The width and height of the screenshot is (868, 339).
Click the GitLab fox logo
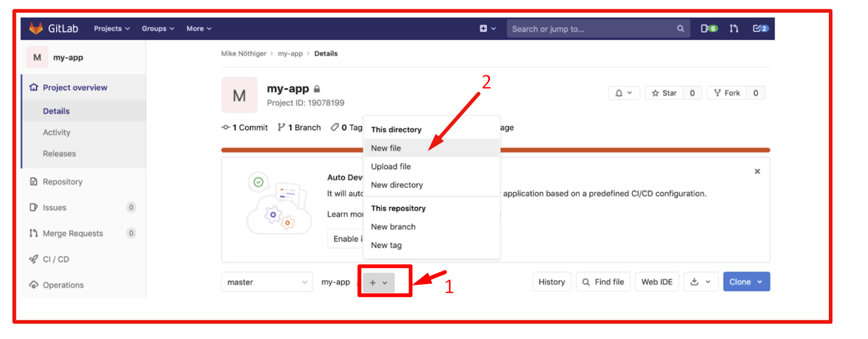(x=36, y=28)
